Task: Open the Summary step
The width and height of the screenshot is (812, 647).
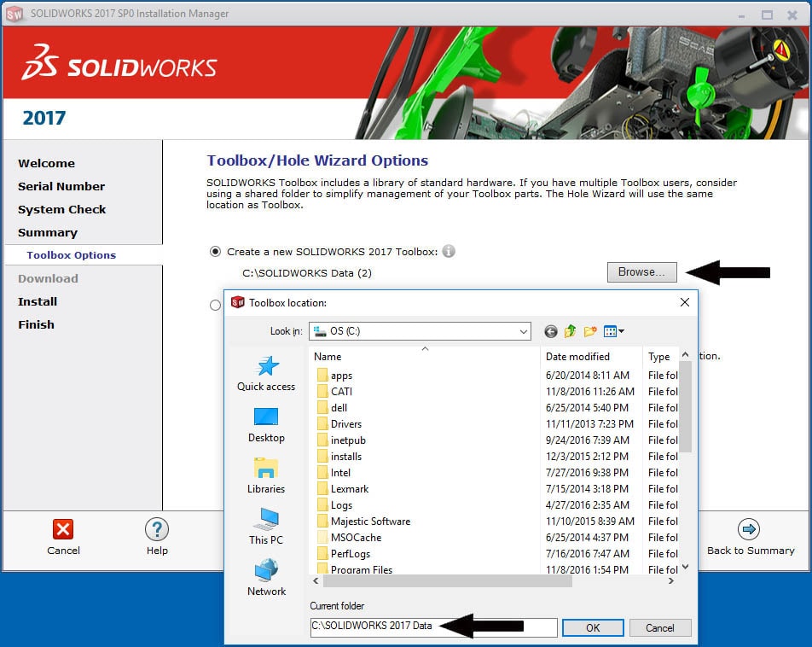Action: pos(48,233)
